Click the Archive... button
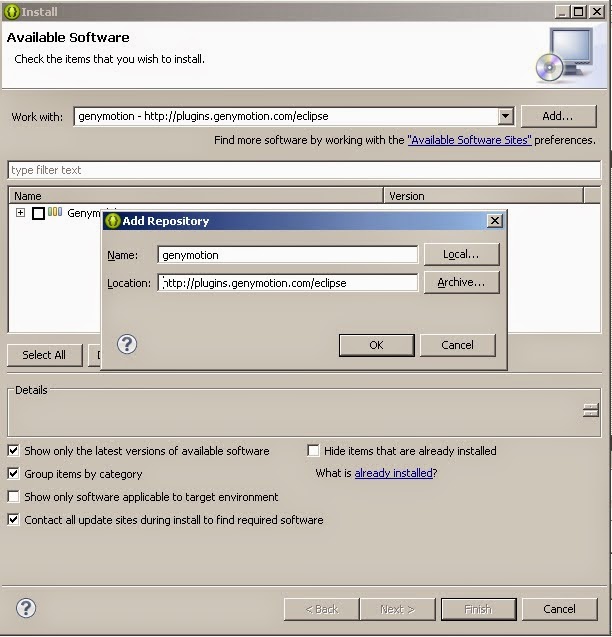 click(461, 282)
